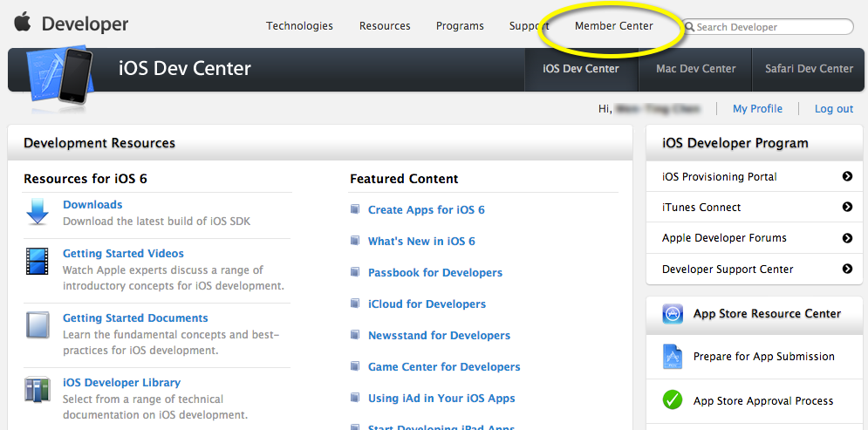868x430 pixels.
Task: Click the Prepare for App Submission blueprint icon
Action: pyautogui.click(x=673, y=357)
